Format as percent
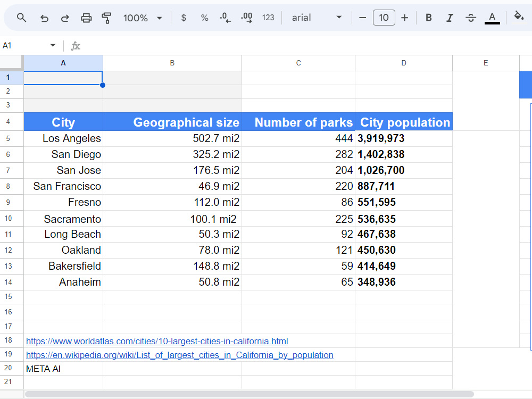 coord(204,18)
